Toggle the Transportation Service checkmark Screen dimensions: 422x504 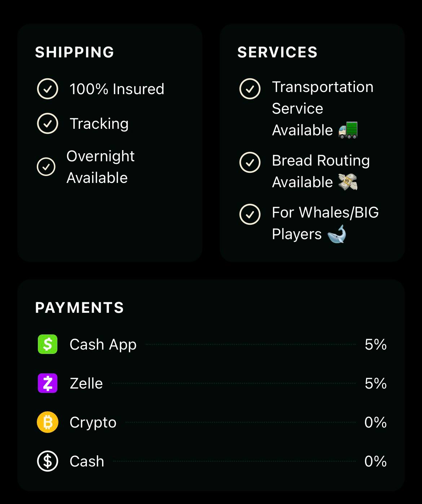pyautogui.click(x=250, y=89)
